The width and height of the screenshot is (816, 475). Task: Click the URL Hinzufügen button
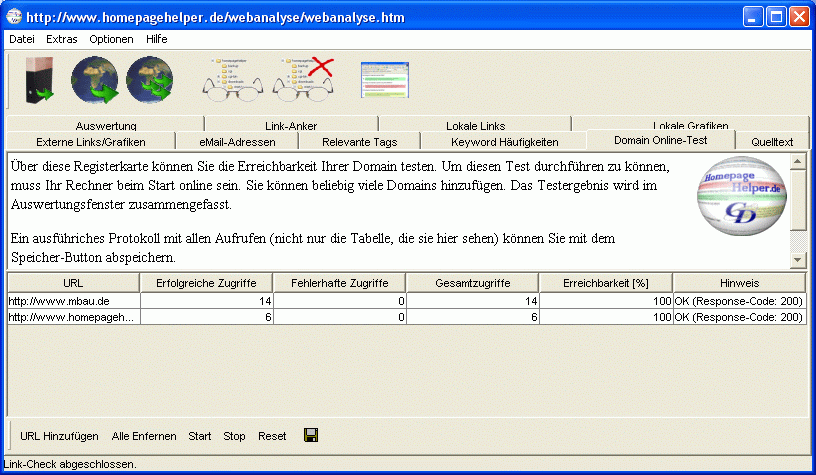[x=59, y=436]
